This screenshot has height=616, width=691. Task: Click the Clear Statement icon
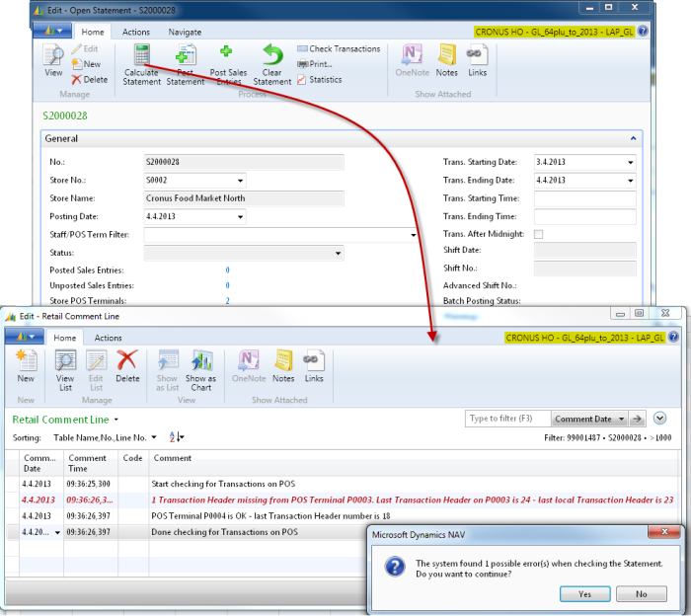pyautogui.click(x=272, y=57)
